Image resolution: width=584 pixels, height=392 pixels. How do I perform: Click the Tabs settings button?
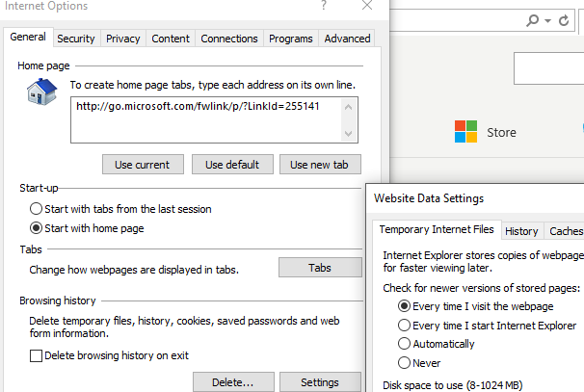tap(320, 268)
